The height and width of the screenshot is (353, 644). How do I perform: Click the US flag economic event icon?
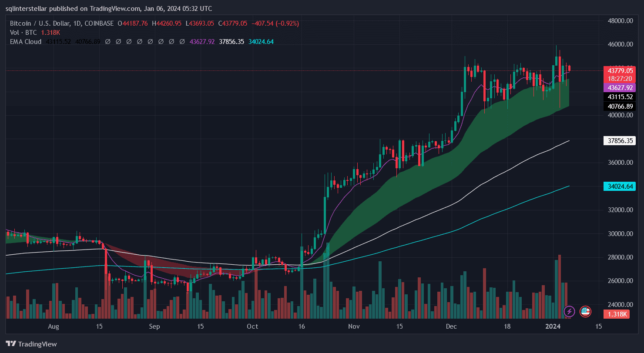[x=585, y=311]
